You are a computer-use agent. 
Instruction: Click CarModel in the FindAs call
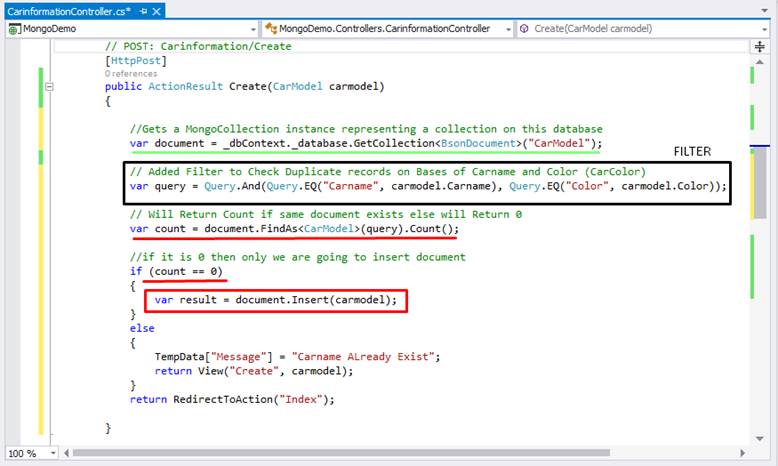click(x=328, y=229)
